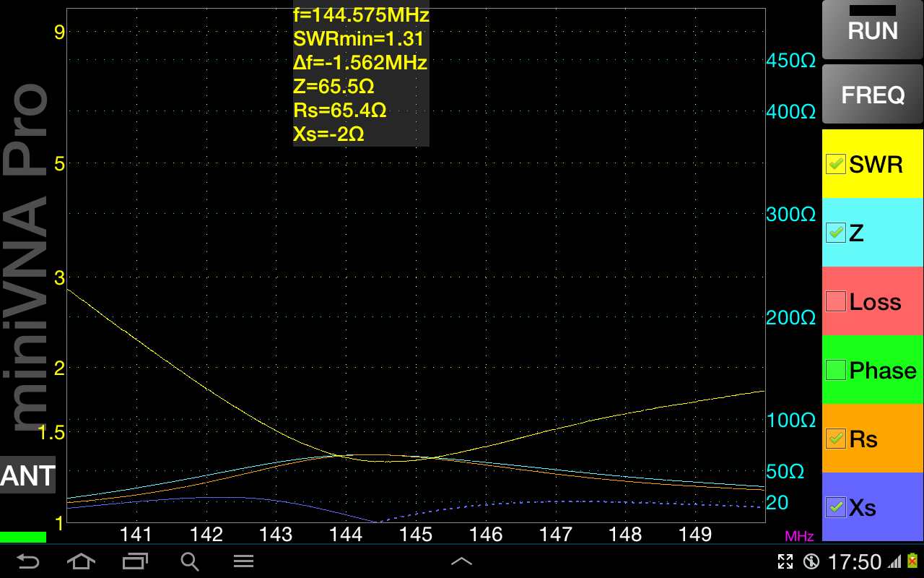Tap the 200Ω impedance axis label

coord(790,317)
